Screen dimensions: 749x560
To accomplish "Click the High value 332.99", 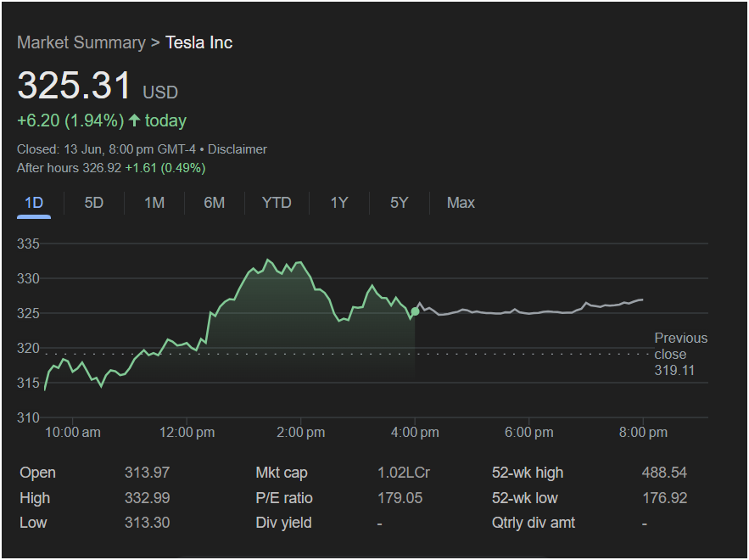I will point(147,498).
